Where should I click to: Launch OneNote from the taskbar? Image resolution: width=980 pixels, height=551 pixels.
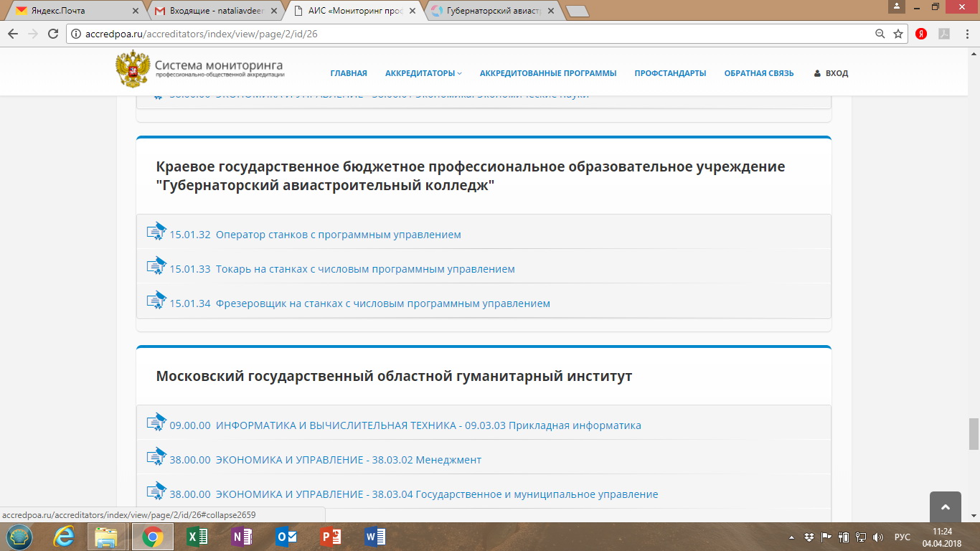point(241,537)
